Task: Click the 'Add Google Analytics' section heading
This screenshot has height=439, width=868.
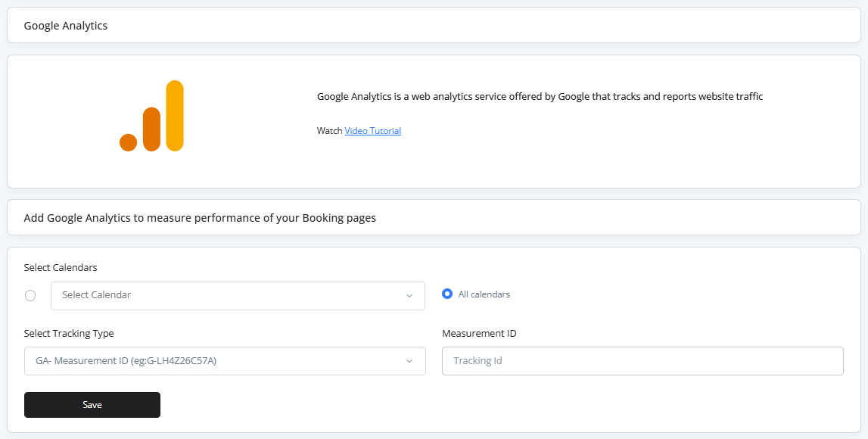Action: click(200, 218)
